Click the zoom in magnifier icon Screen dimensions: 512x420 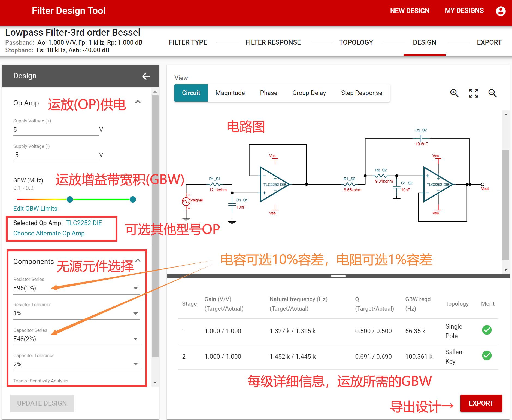[x=454, y=93]
